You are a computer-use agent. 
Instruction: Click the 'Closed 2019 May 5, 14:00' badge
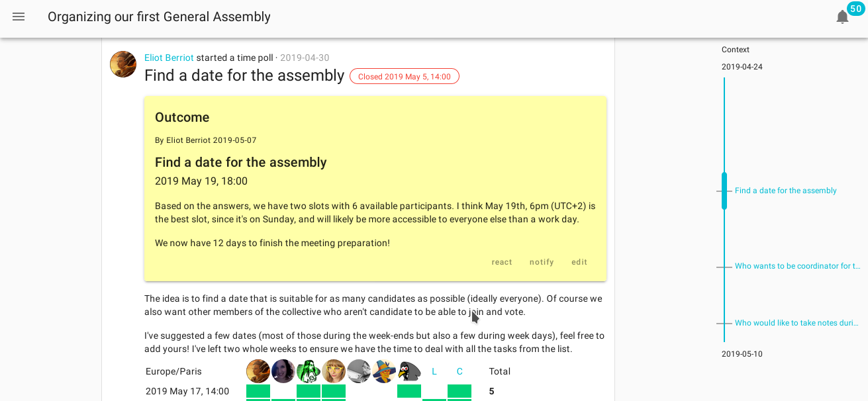(405, 77)
